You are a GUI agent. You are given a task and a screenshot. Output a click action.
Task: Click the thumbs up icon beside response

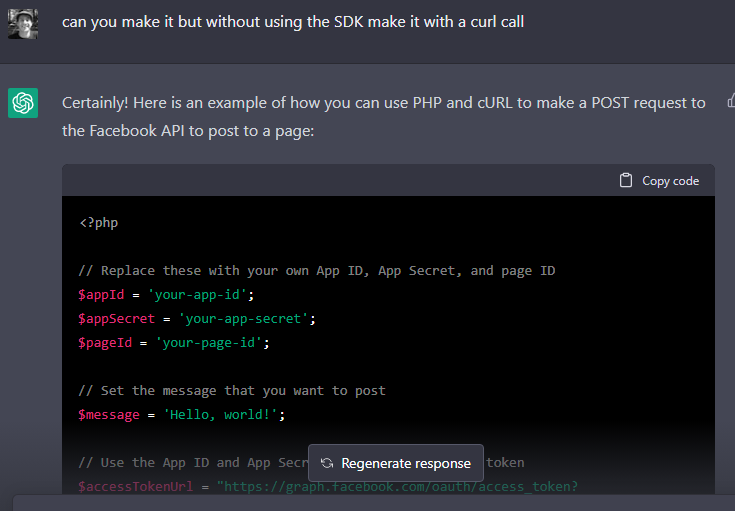point(731,100)
